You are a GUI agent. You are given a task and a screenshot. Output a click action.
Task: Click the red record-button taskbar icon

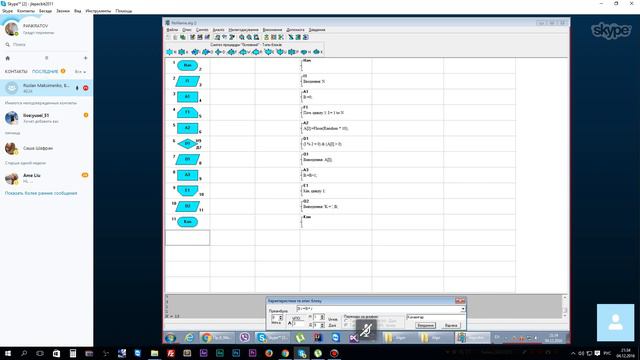tap(334, 353)
